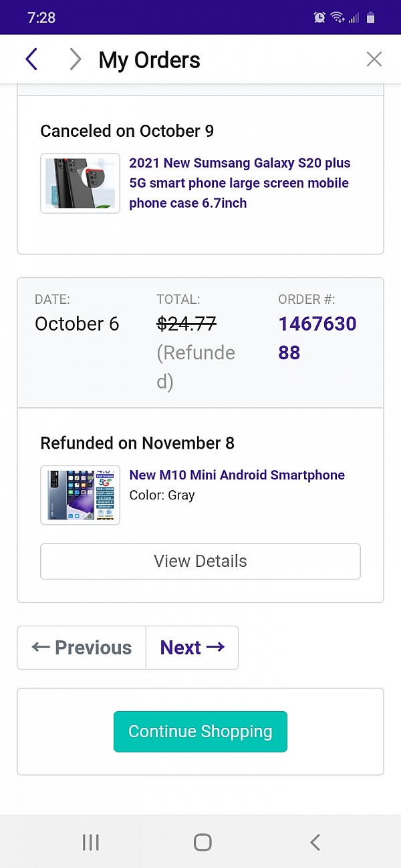
Task: Tap the Wi-Fi status icon
Action: click(337, 18)
